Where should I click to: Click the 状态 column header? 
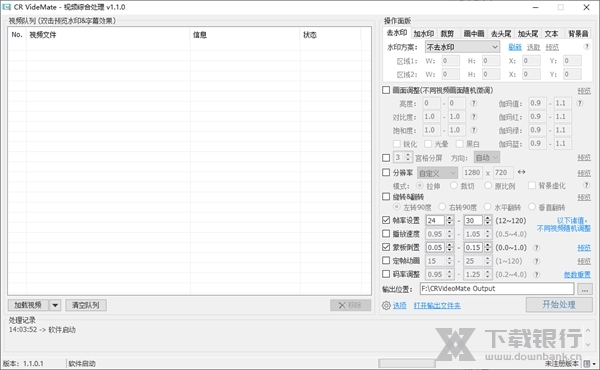[331, 35]
